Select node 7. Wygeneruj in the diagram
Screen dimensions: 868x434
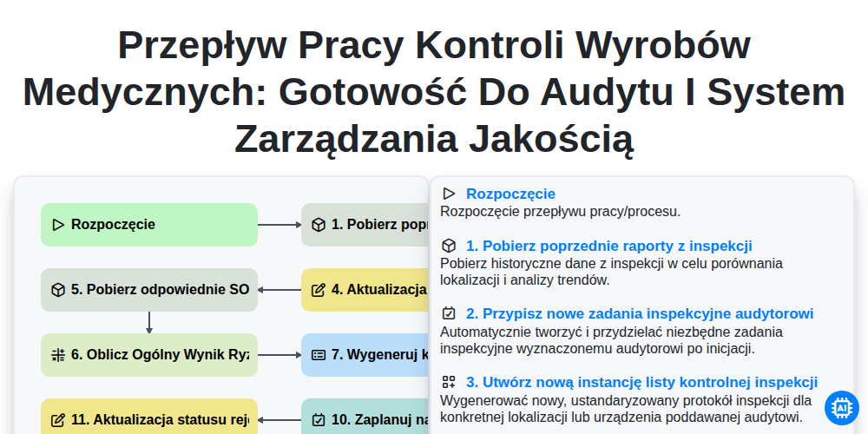click(365, 355)
